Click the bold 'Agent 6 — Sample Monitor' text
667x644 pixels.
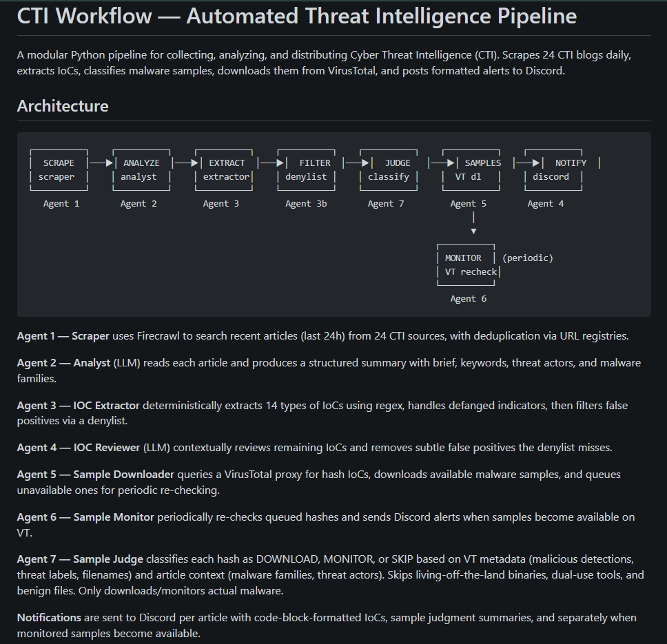85,517
